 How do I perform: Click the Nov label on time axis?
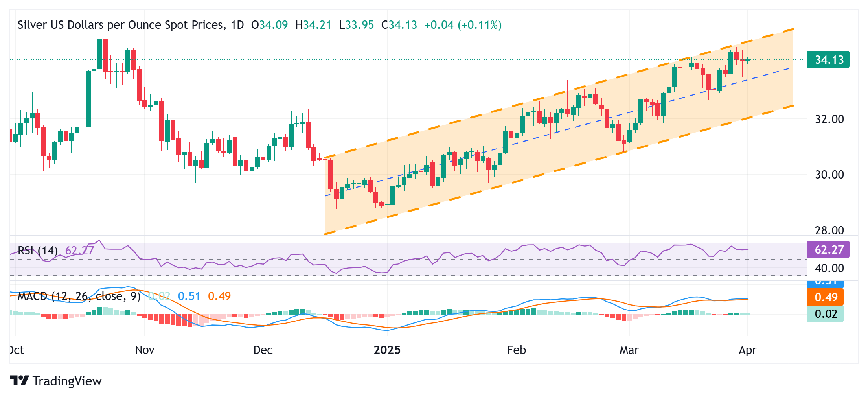coord(145,350)
